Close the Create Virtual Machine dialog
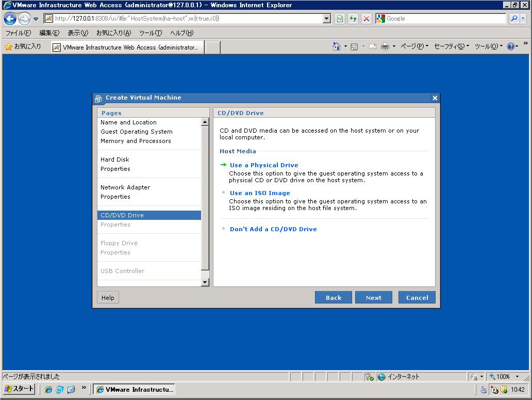Image resolution: width=532 pixels, height=400 pixels. coord(435,98)
